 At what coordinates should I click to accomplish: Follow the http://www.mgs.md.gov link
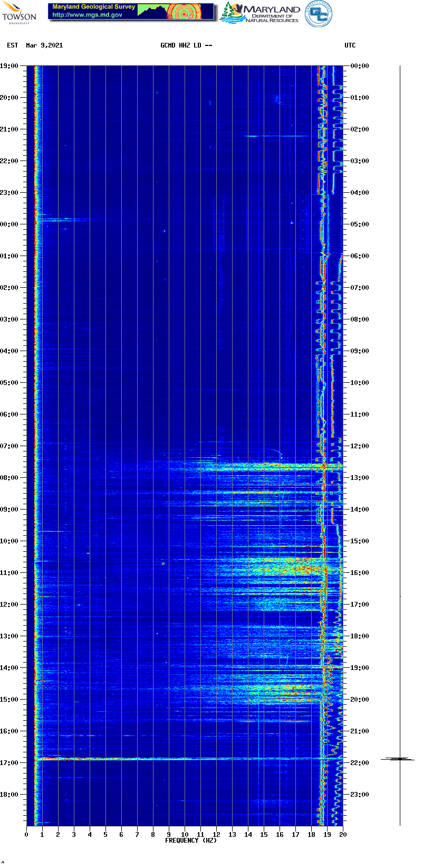87,15
